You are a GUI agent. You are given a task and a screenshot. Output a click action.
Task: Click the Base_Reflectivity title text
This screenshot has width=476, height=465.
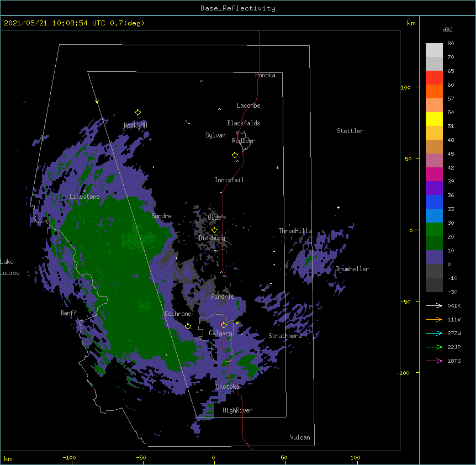click(x=238, y=8)
